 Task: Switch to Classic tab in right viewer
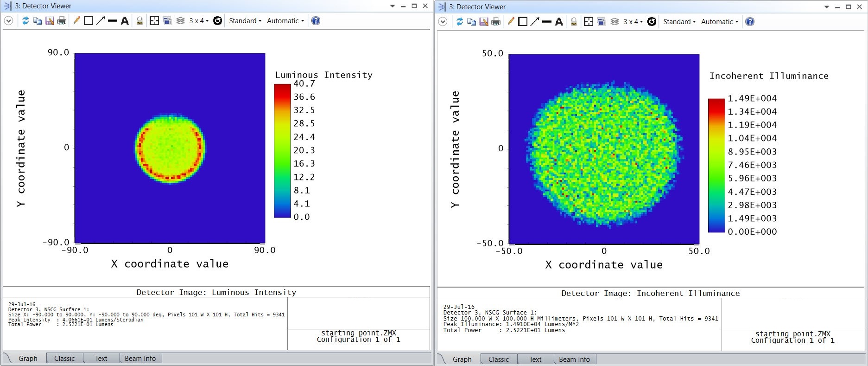pyautogui.click(x=499, y=360)
